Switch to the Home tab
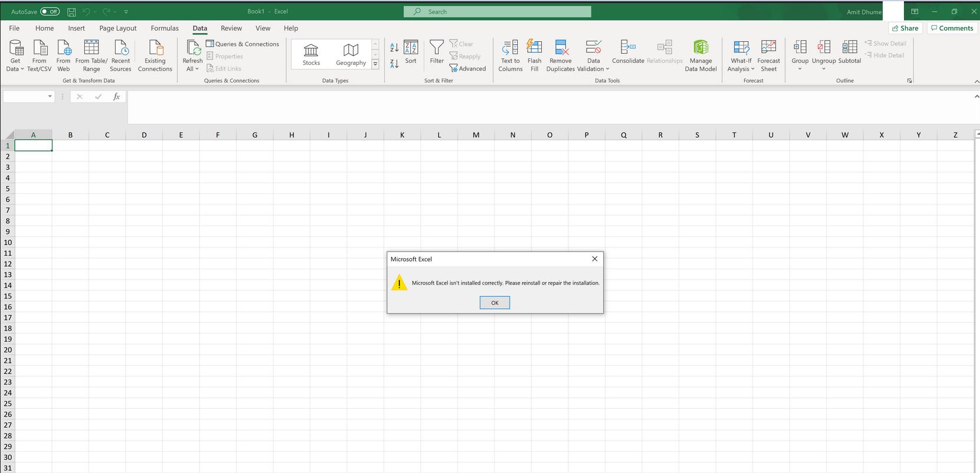 (45, 28)
